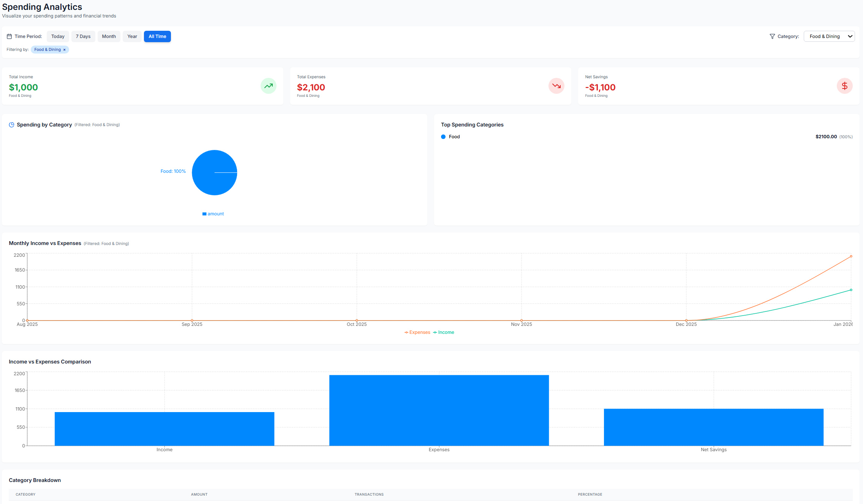Select the 7 Days time period

(x=83, y=36)
